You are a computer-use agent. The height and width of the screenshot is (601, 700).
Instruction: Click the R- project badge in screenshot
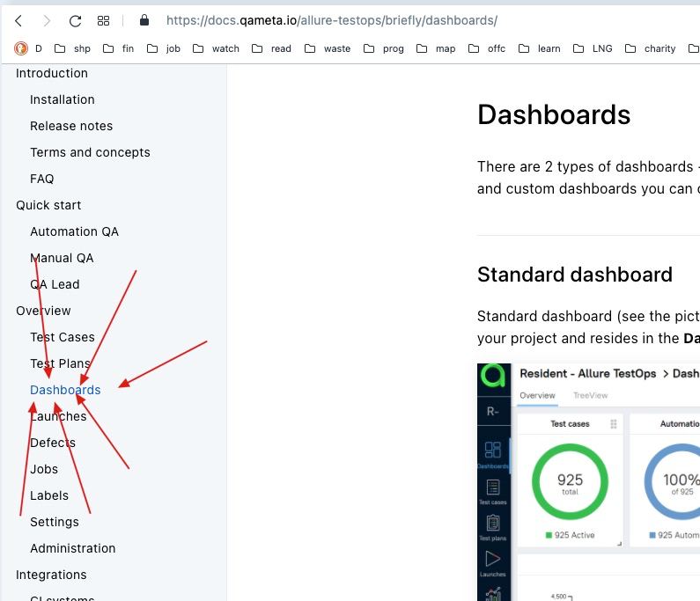coord(493,412)
